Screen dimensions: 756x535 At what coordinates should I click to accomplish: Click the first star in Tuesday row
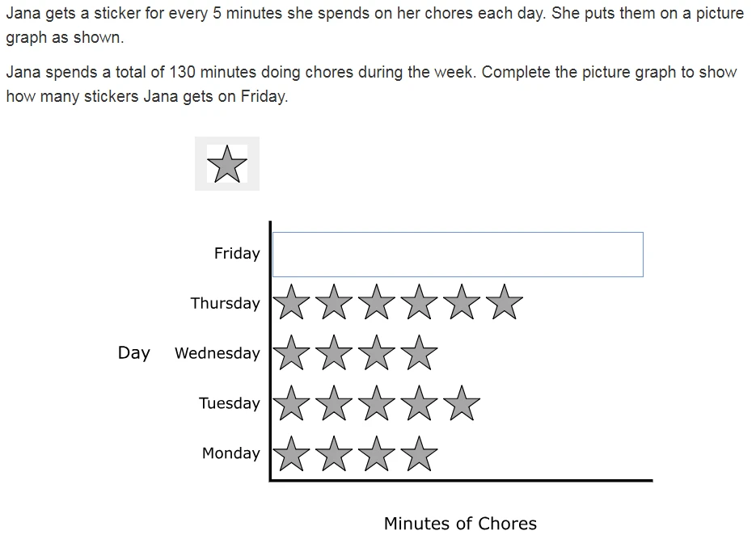[x=291, y=403]
